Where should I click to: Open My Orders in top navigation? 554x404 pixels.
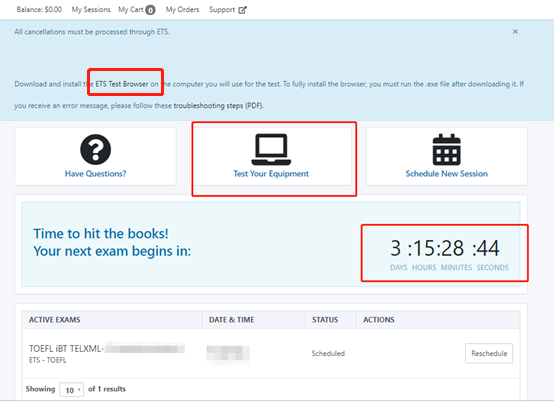[x=183, y=10]
